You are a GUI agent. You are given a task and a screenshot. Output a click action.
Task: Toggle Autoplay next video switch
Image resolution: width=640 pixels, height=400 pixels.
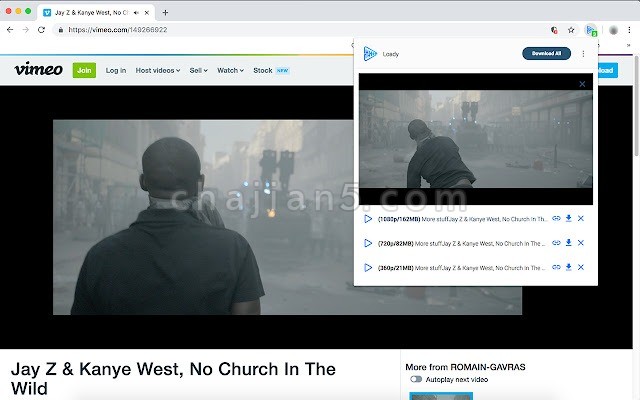point(416,380)
